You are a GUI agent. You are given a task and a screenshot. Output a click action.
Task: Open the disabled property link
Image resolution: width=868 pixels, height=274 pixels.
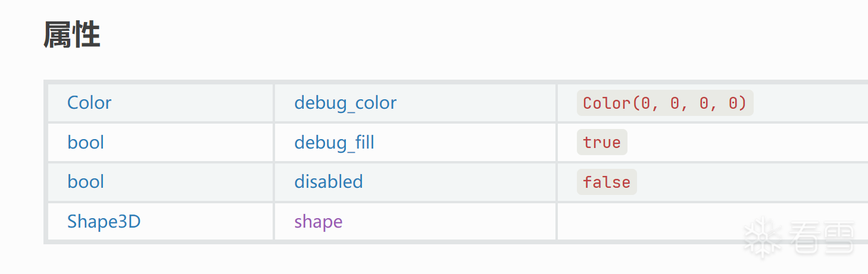tap(328, 182)
